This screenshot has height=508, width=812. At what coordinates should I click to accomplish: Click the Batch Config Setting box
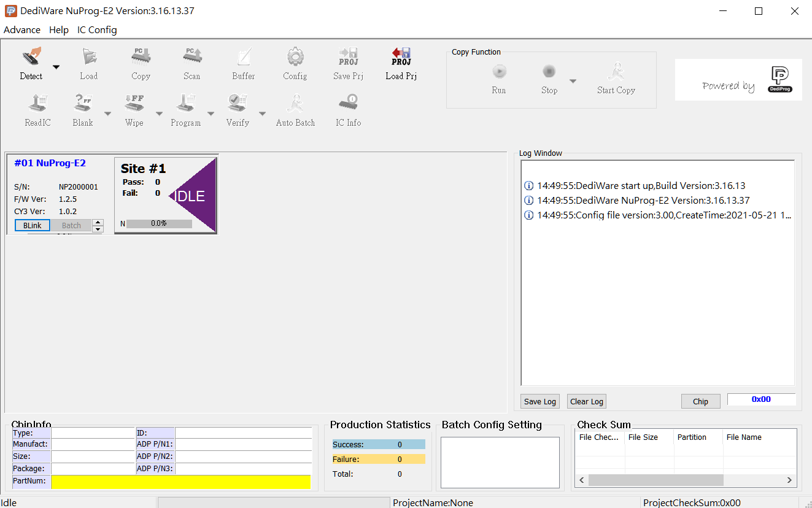pos(500,462)
